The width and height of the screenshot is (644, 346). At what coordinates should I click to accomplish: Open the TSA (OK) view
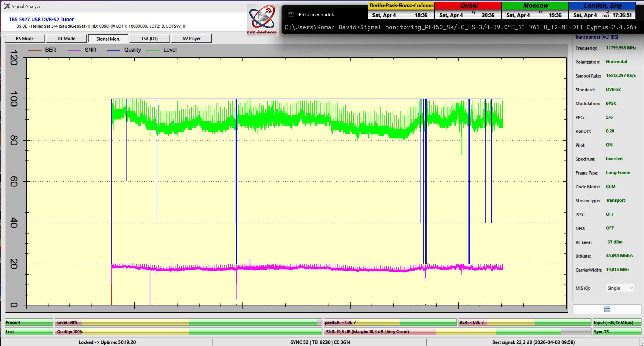coord(150,39)
